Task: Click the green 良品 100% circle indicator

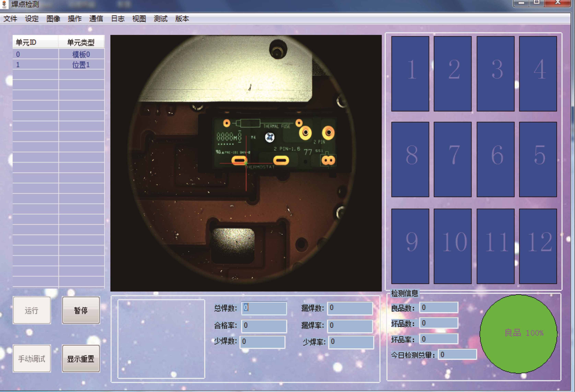Action: coord(518,334)
